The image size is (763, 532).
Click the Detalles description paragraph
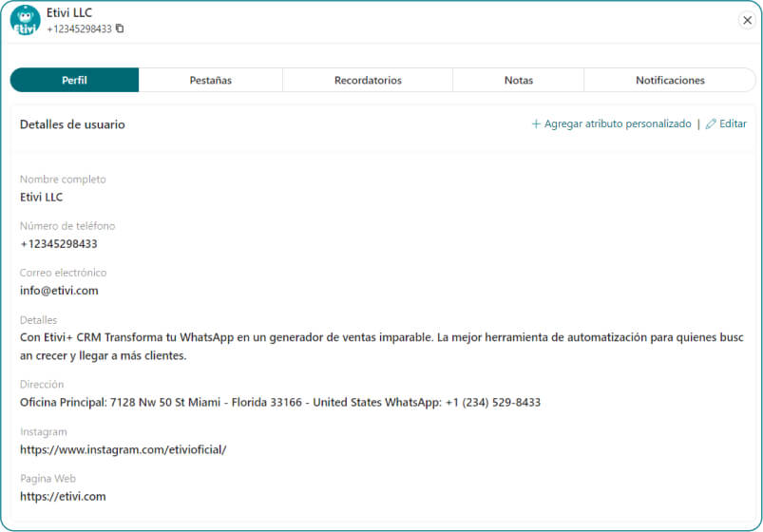(380, 347)
